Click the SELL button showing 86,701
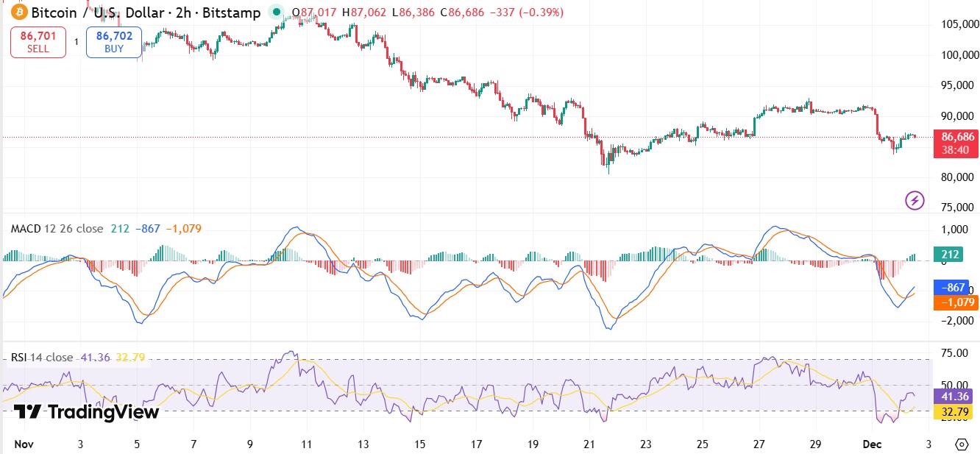The image size is (980, 454). coord(38,40)
